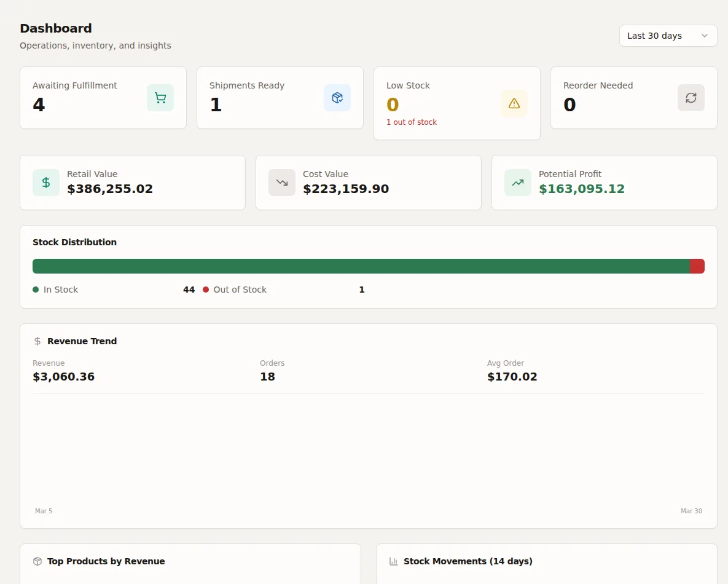The width and height of the screenshot is (728, 584).
Task: Click the '1 out of stock' red text
Action: pyautogui.click(x=412, y=122)
